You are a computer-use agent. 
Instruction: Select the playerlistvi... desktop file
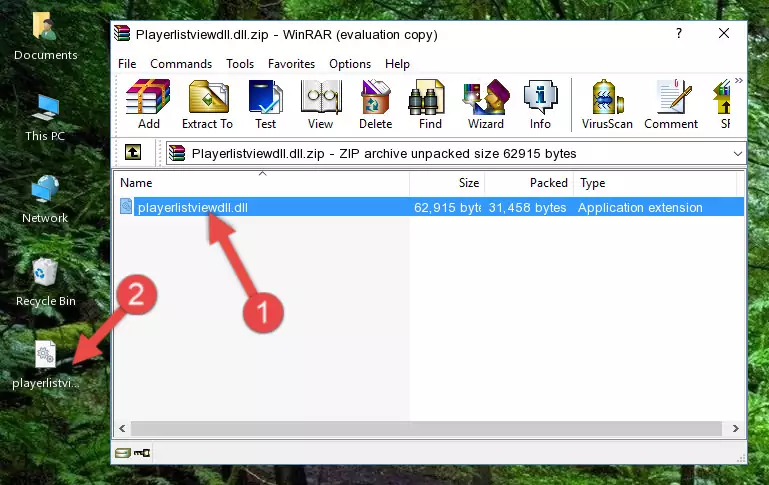(x=46, y=365)
